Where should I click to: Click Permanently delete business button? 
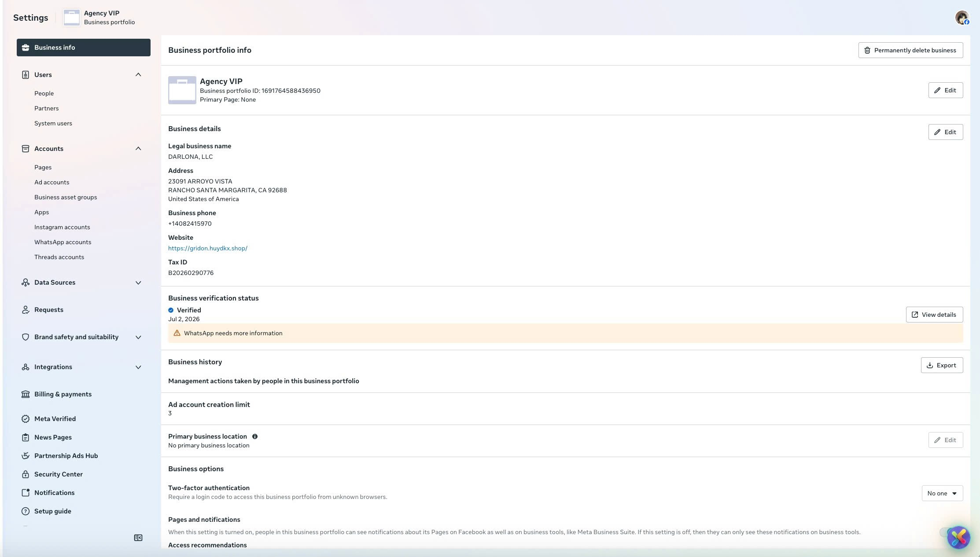point(910,50)
